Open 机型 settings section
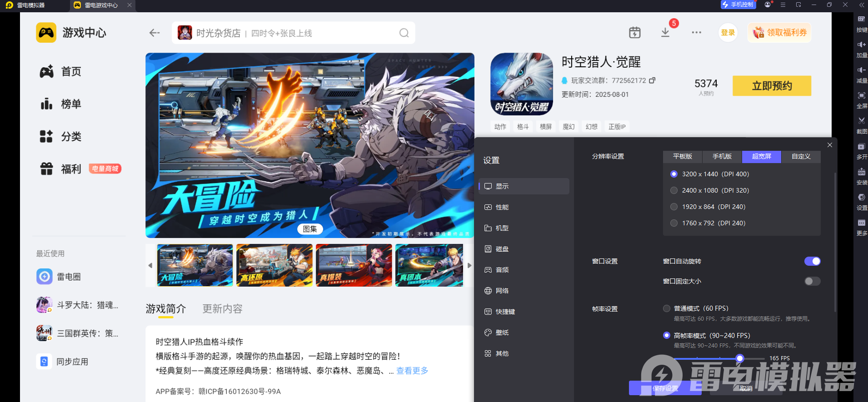This screenshot has height=402, width=868. coord(524,228)
